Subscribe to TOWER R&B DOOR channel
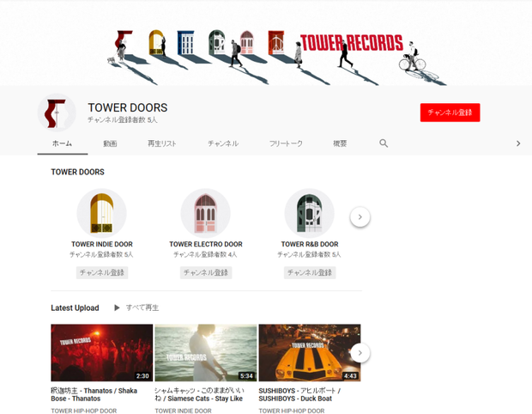The width and height of the screenshot is (532, 414). tap(310, 272)
